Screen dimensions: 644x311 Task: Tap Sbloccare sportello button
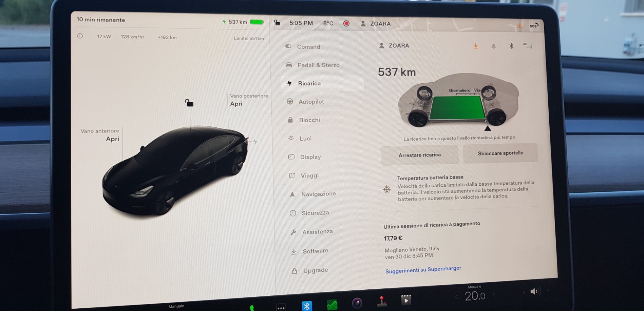500,153
